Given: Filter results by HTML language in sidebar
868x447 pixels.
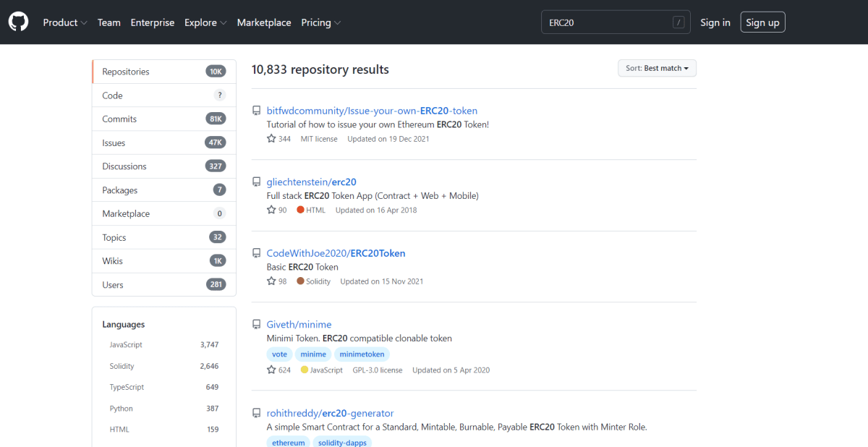Looking at the screenshot, I should 164,430.
